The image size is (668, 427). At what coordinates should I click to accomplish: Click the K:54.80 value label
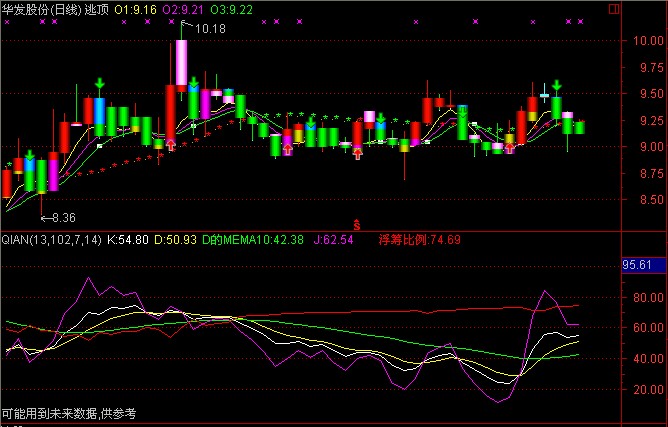[x=128, y=240]
